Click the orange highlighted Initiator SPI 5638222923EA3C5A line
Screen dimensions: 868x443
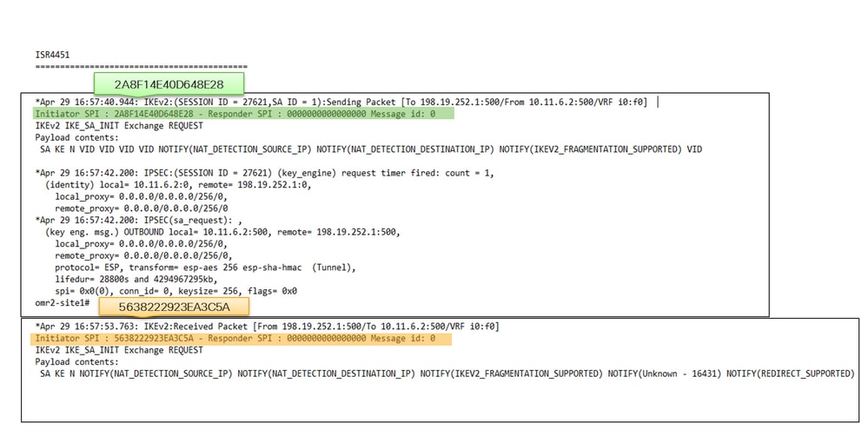242,339
